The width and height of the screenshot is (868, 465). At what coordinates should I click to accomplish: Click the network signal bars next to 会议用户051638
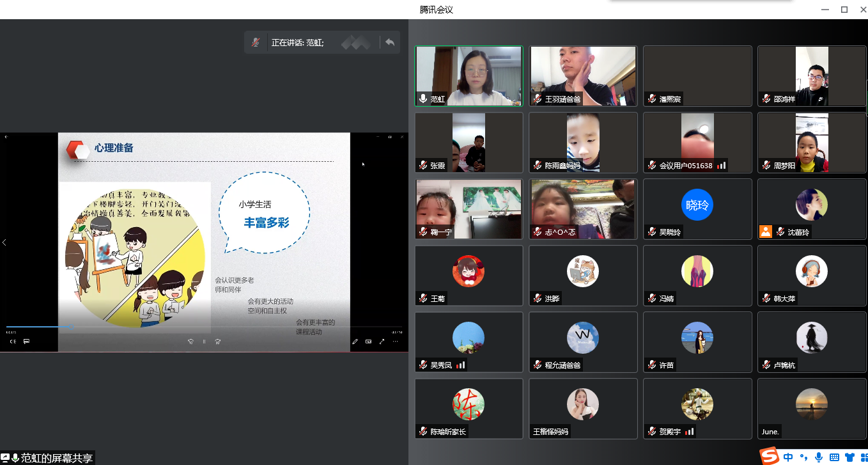(721, 166)
